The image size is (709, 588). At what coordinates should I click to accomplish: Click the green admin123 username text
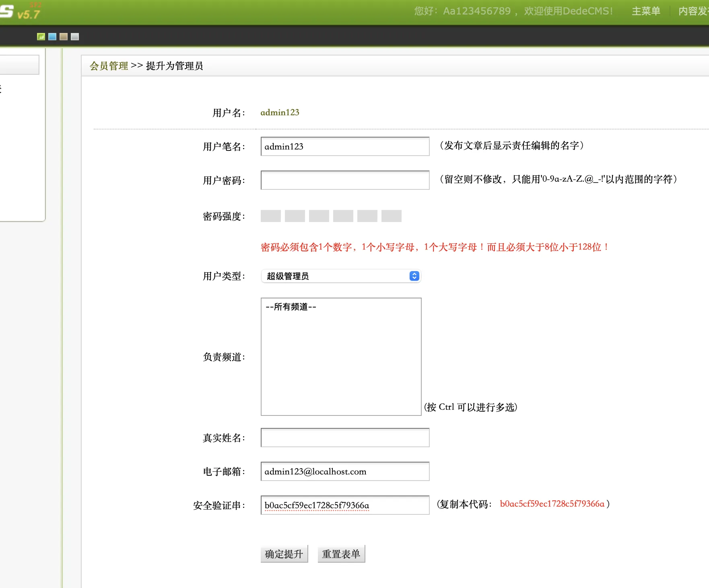[x=280, y=113]
